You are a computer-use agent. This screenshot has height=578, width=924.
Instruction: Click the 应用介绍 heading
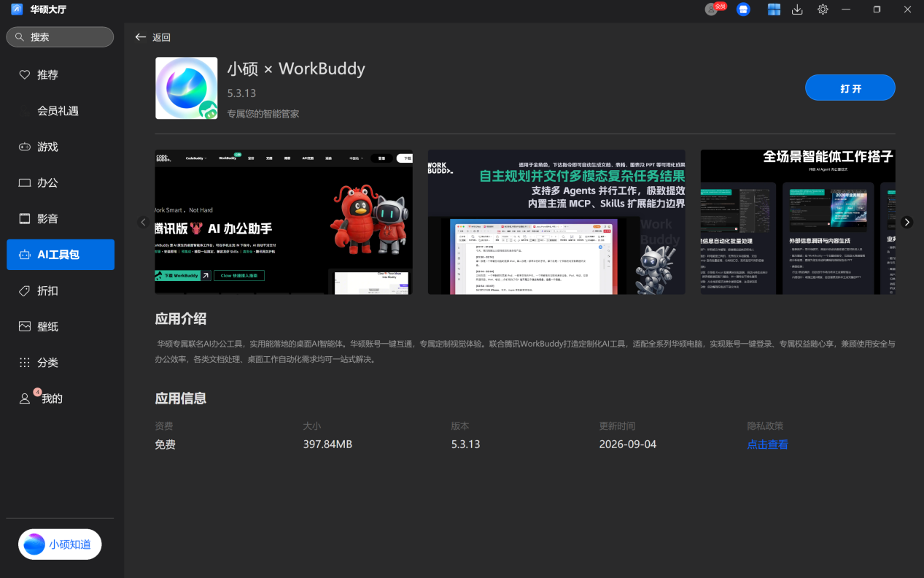pyautogui.click(x=181, y=319)
